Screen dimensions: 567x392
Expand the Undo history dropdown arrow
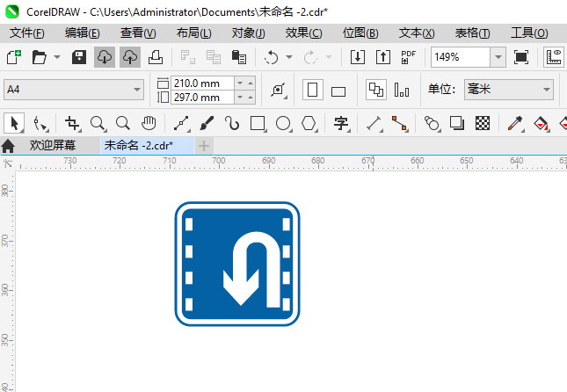coord(289,57)
